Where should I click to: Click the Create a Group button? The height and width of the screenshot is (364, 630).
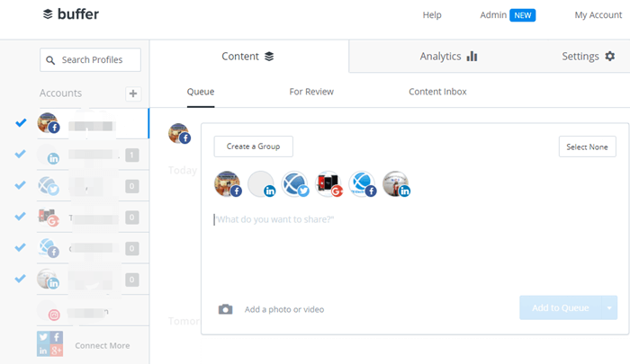(x=253, y=146)
